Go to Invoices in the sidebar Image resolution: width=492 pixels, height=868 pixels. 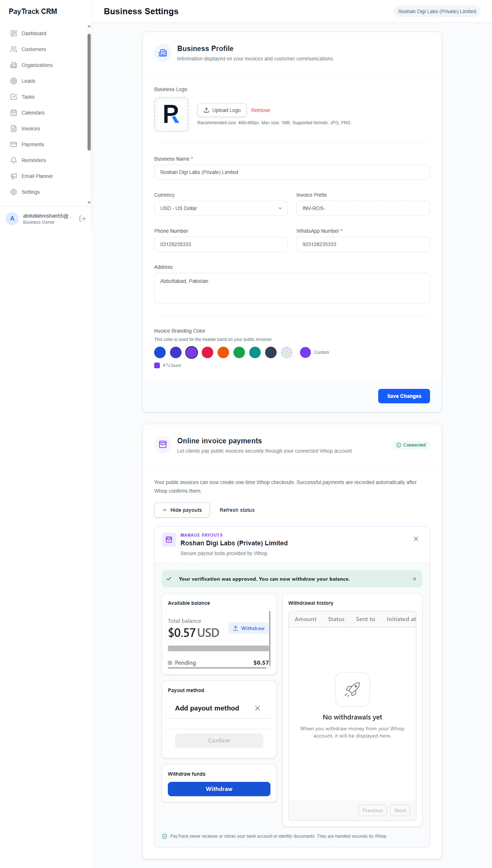coord(31,128)
